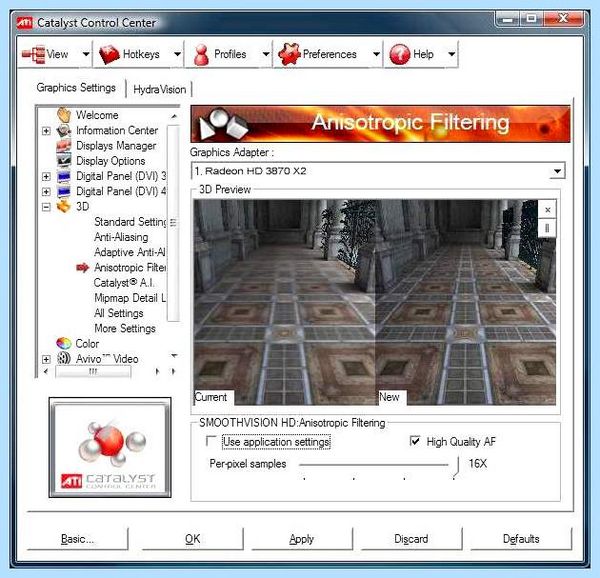The image size is (600, 578).
Task: Select All Settings in the tree
Action: (x=119, y=313)
